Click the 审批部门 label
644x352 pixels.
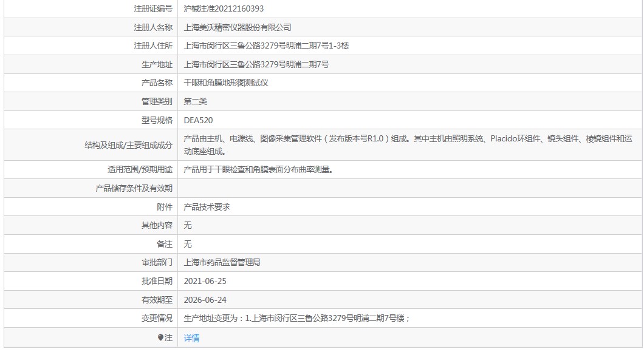pyautogui.click(x=157, y=262)
